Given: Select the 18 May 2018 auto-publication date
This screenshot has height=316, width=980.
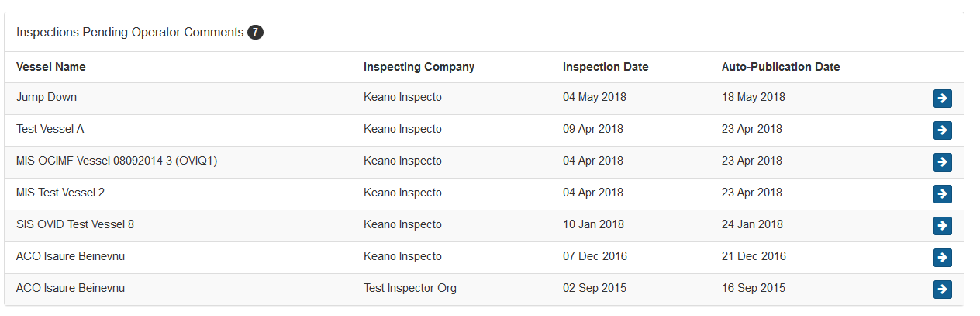Looking at the screenshot, I should (x=754, y=97).
